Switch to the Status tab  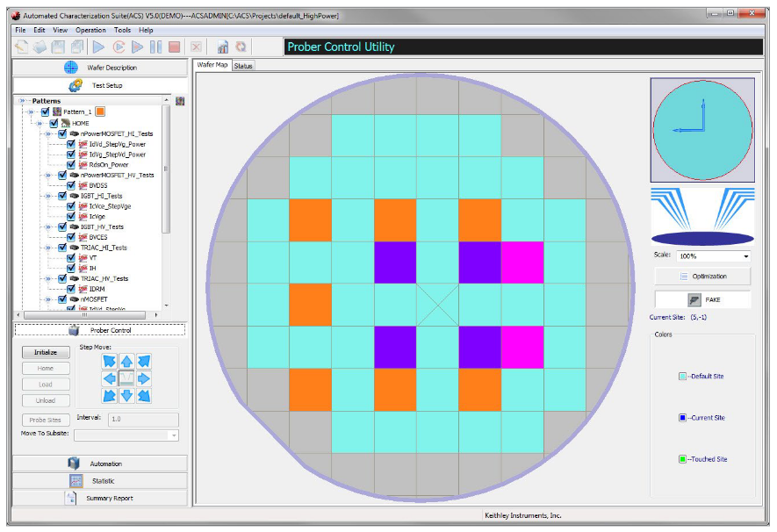coord(243,66)
